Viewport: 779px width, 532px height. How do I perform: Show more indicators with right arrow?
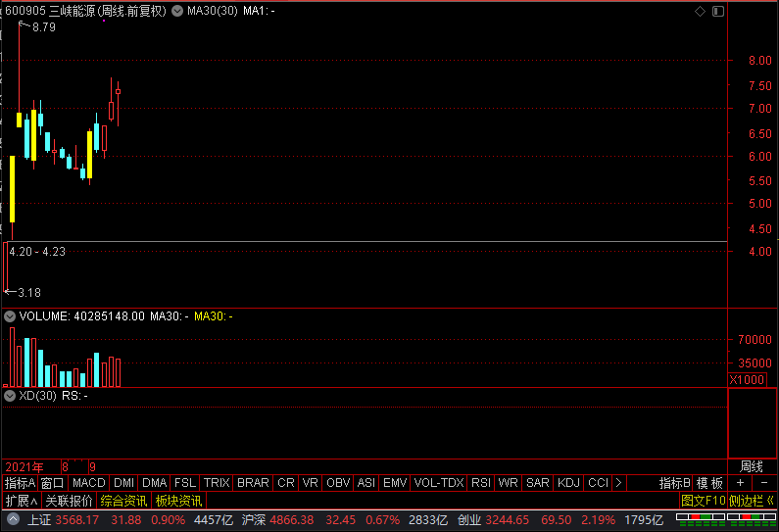(618, 483)
